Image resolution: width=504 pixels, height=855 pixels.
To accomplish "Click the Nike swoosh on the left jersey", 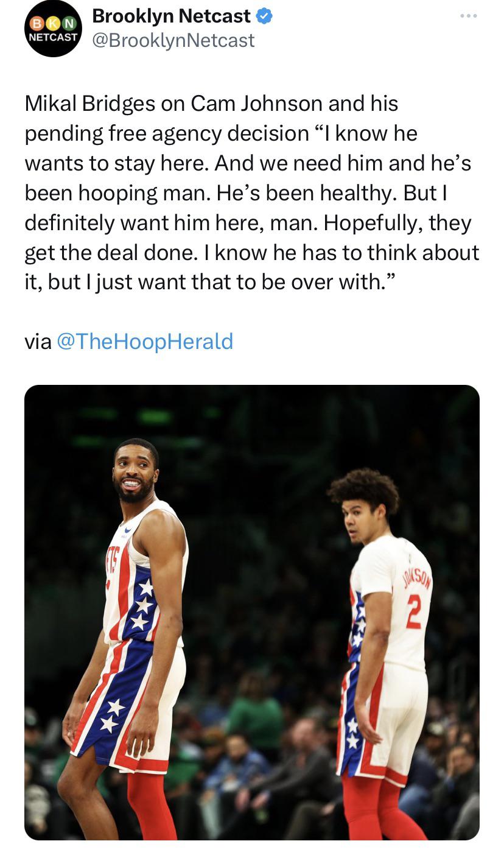I will pyautogui.click(x=127, y=530).
